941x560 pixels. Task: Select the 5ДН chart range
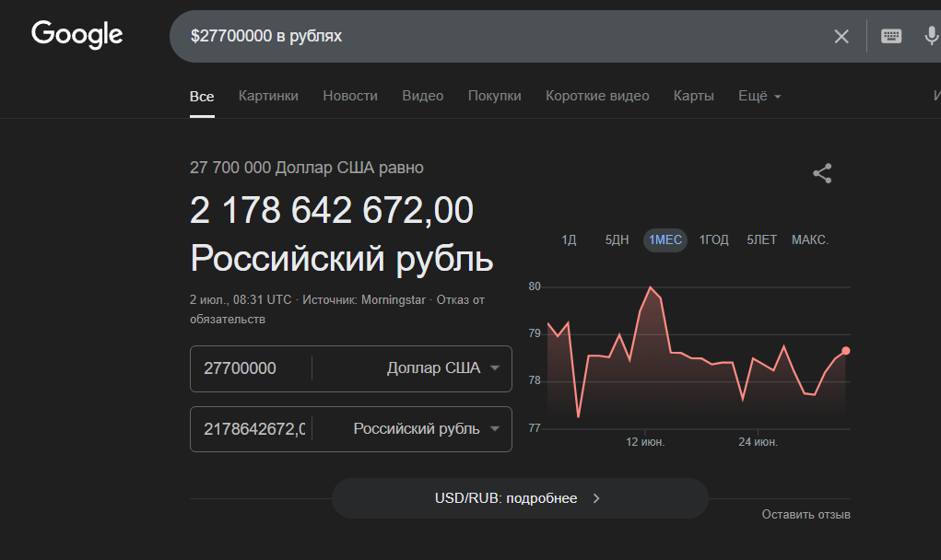pyautogui.click(x=617, y=240)
